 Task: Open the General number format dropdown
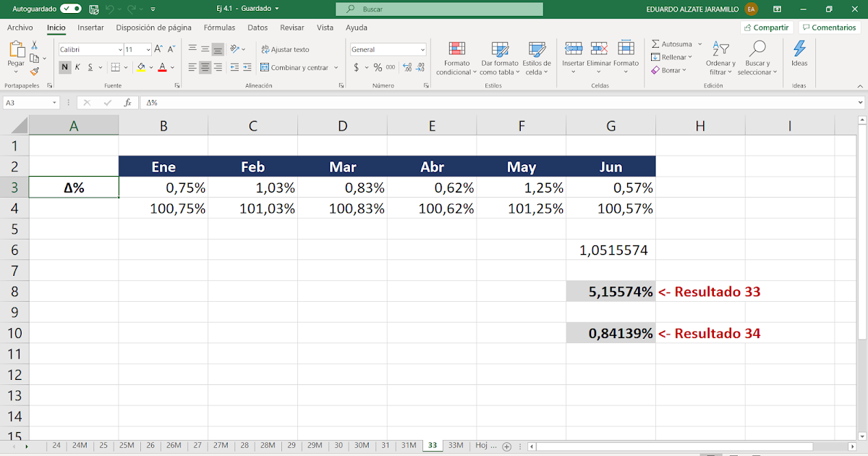[x=421, y=48]
